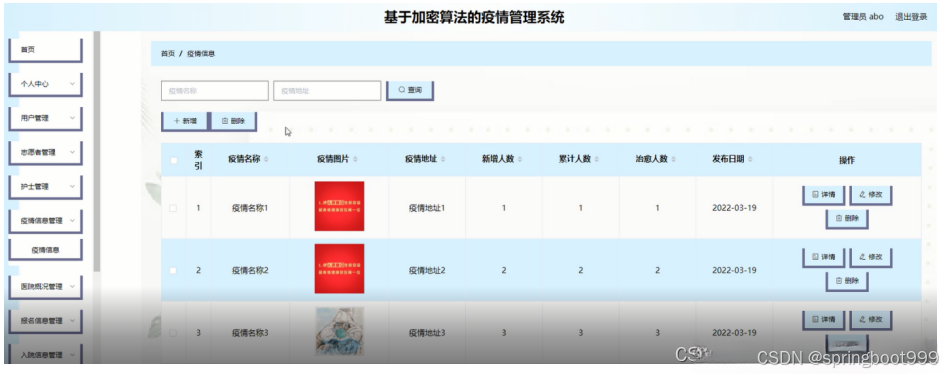Viewport: 943px width, 374px height.
Task: Click 管理员 abo account label
Action: pos(863,17)
